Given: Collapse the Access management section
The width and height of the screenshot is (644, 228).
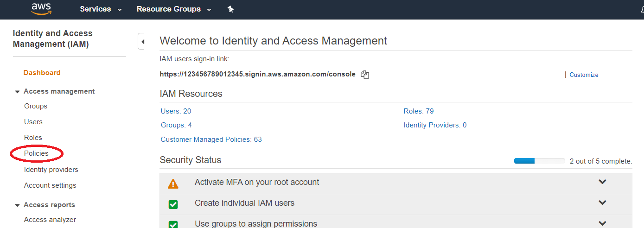Looking at the screenshot, I should point(18,92).
